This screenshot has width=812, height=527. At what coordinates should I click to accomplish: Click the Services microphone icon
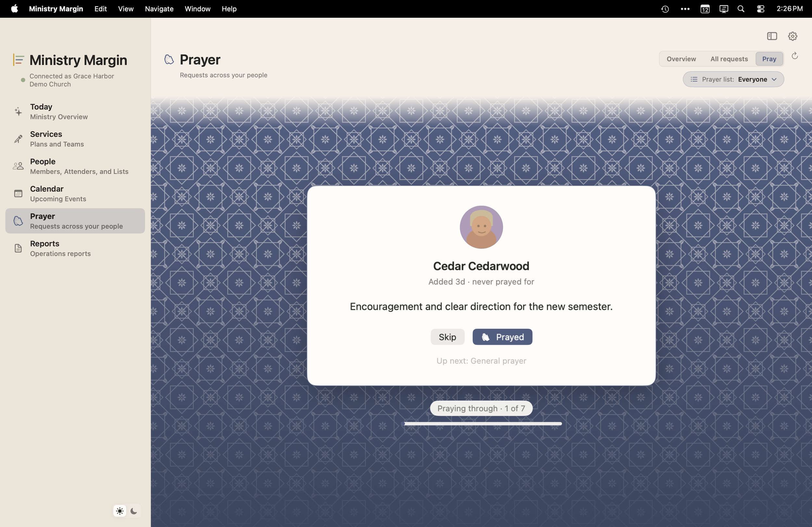tap(18, 139)
